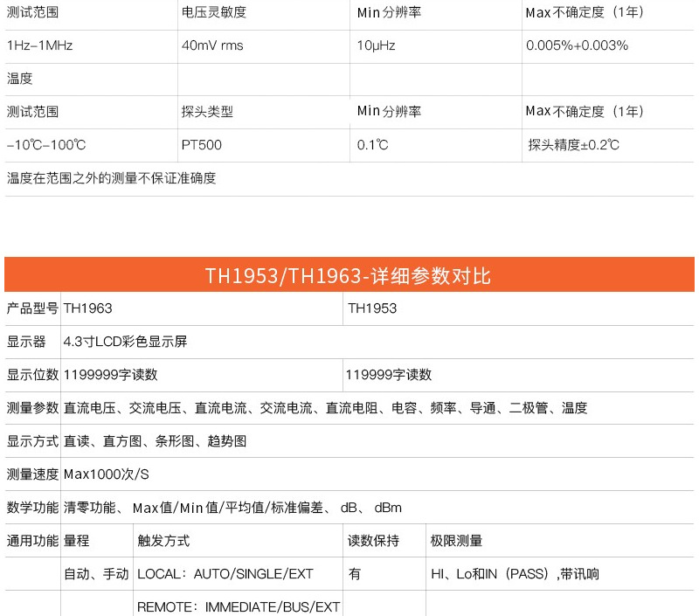Click the 有 reading-hold value

pyautogui.click(x=355, y=574)
